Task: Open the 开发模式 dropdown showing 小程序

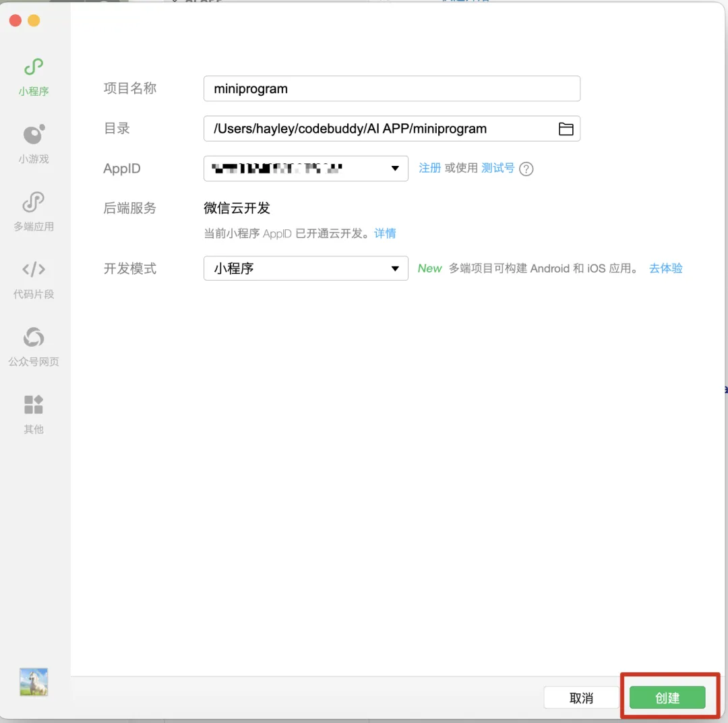Action: [305, 268]
